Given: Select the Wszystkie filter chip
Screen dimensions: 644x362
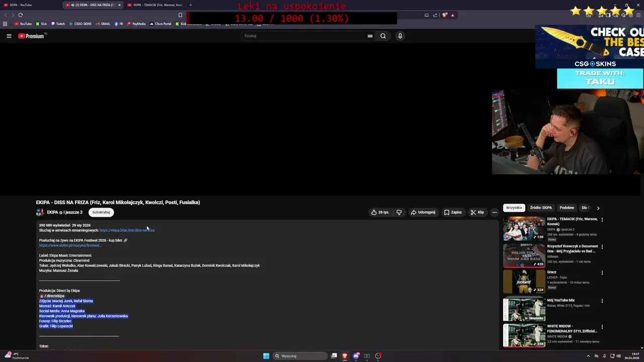Looking at the screenshot, I should (x=514, y=208).
